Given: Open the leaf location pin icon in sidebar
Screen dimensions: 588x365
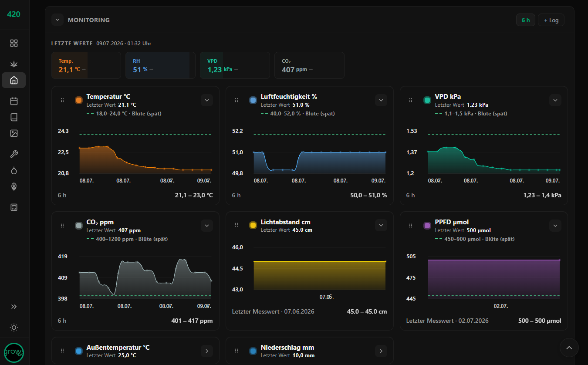Looking at the screenshot, I should [x=14, y=186].
